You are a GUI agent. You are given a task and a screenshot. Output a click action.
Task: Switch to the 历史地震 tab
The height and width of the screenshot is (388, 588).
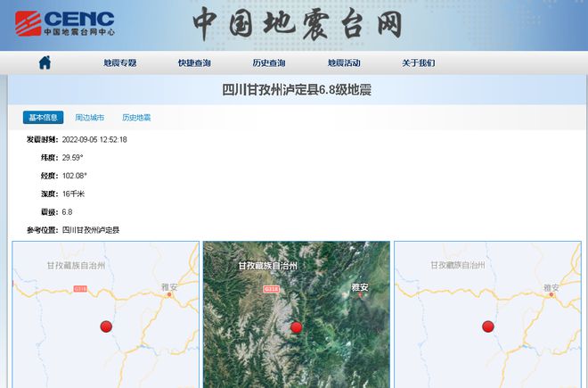point(136,118)
